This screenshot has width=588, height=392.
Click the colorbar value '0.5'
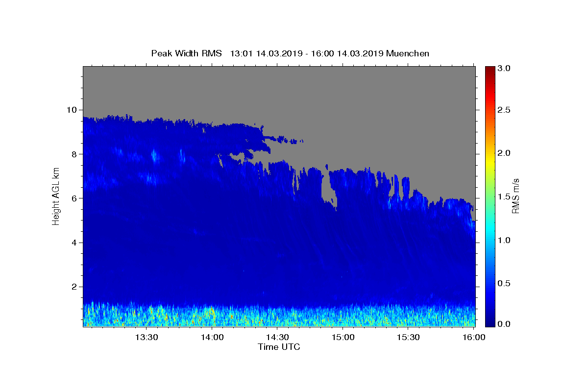[504, 283]
